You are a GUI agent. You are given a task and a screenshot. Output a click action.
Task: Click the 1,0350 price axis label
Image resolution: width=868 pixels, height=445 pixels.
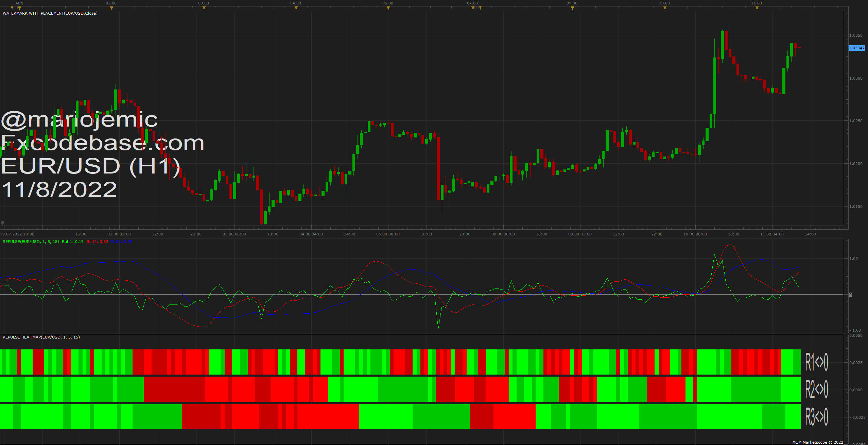pyautogui.click(x=856, y=35)
